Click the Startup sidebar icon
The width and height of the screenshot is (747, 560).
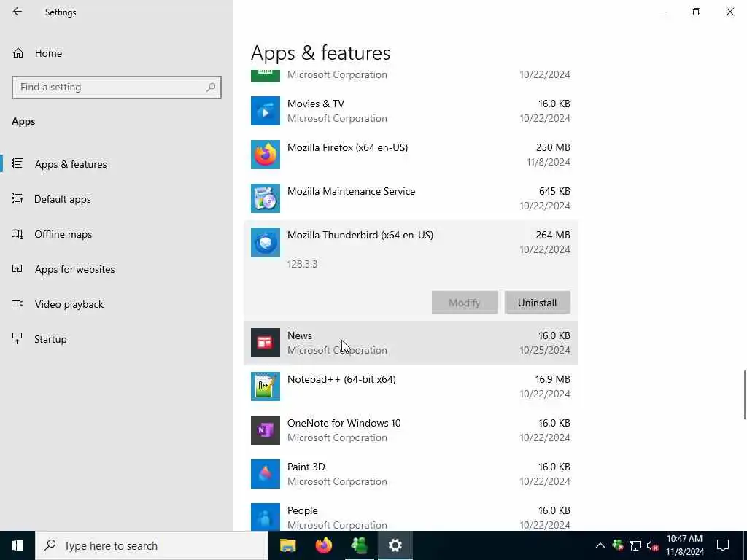pyautogui.click(x=18, y=338)
